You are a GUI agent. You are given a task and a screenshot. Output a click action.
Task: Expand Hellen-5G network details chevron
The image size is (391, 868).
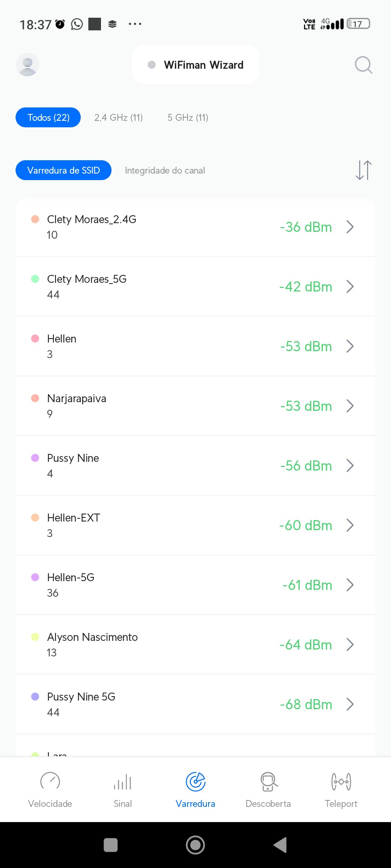pos(350,585)
